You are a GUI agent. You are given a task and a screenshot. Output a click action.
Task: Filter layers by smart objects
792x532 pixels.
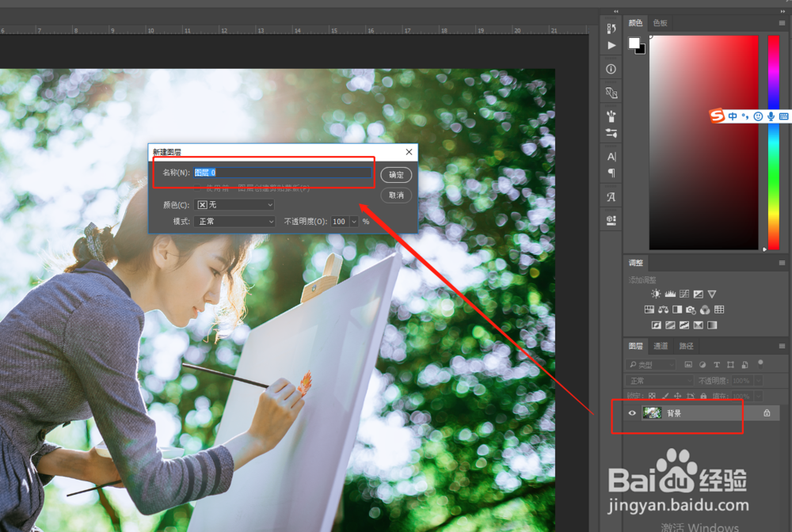click(744, 364)
